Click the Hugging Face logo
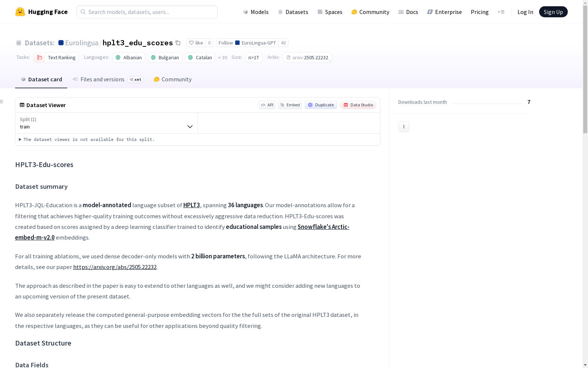The height and width of the screenshot is (368, 588). click(41, 12)
